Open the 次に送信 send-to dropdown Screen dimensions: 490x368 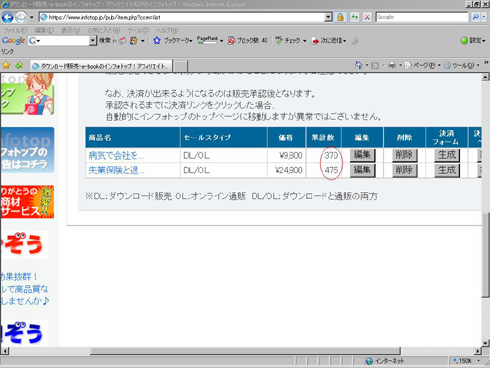[329, 41]
